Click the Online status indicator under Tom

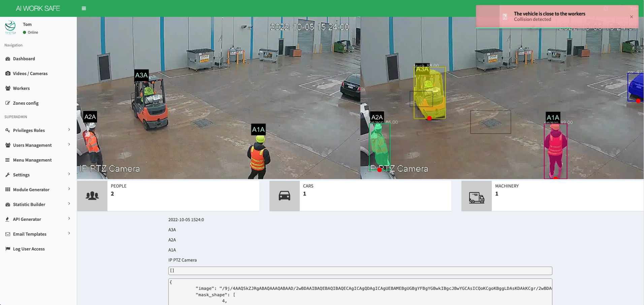click(24, 32)
